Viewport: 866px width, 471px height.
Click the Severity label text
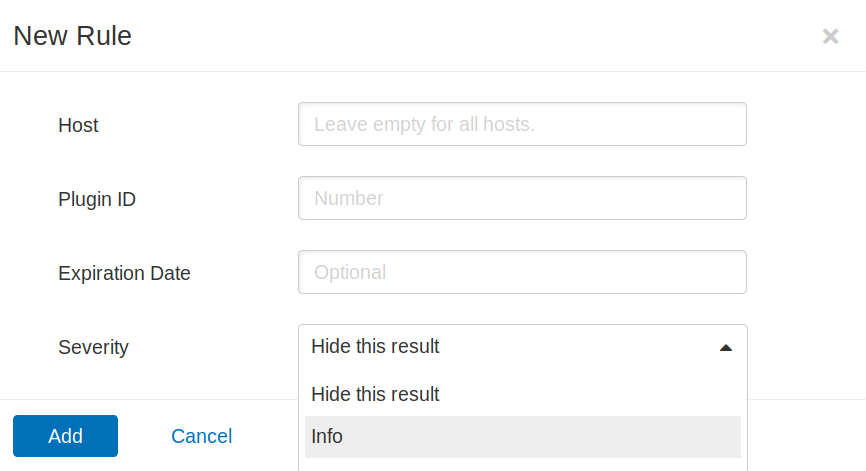pyautogui.click(x=93, y=347)
